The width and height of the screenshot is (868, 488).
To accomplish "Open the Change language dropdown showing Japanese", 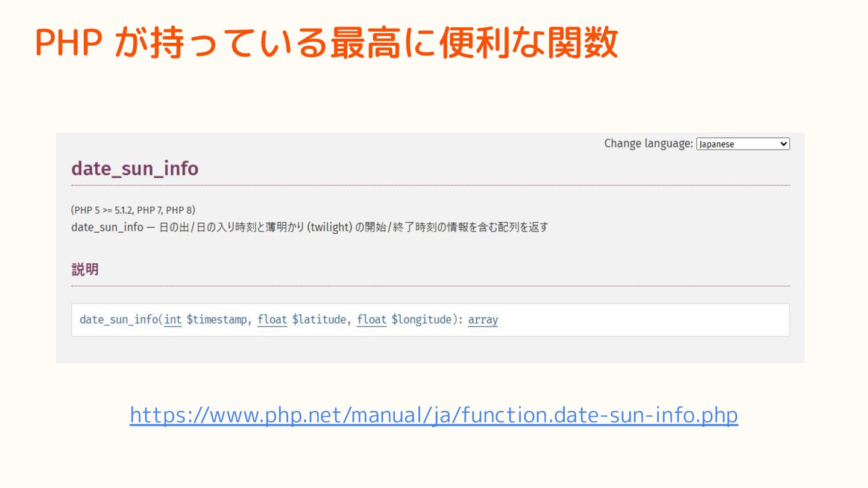I will point(743,144).
